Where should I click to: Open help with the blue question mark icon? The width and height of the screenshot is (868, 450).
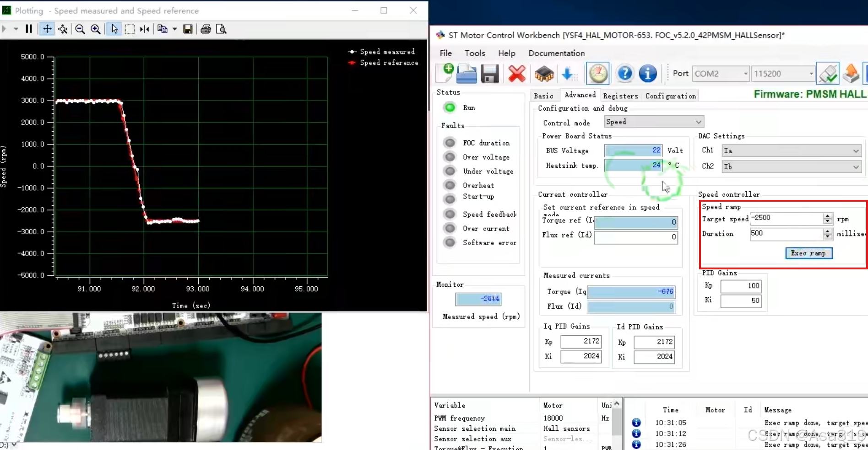[x=625, y=74]
